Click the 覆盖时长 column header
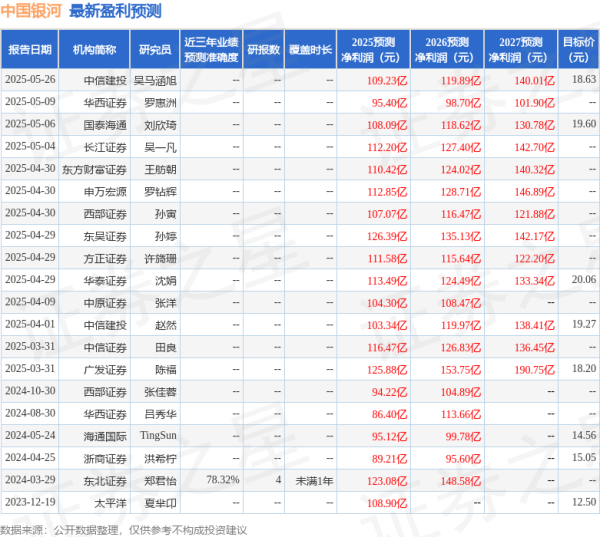Image resolution: width=600 pixels, height=537 pixels. tap(310, 48)
